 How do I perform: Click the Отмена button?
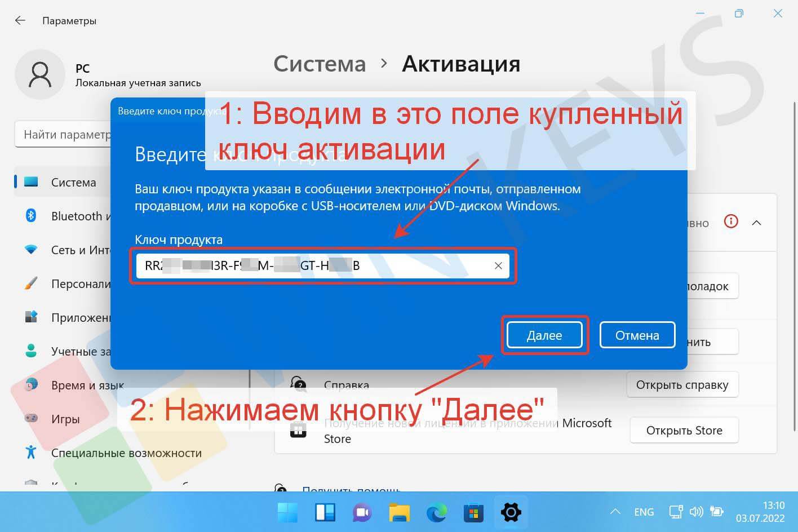coord(637,335)
